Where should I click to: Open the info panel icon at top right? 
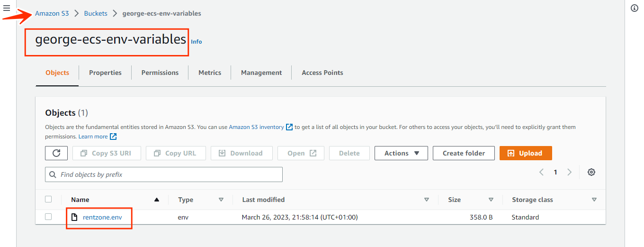635,9
